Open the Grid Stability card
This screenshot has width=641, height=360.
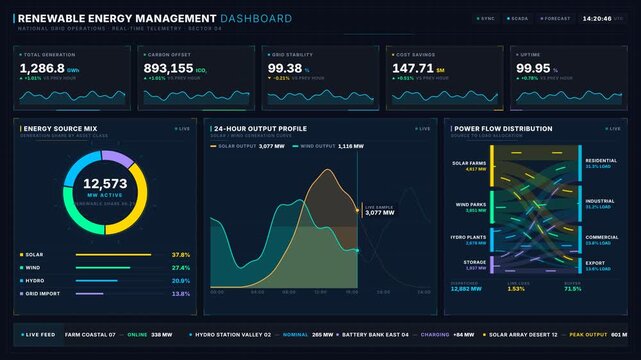click(320, 78)
